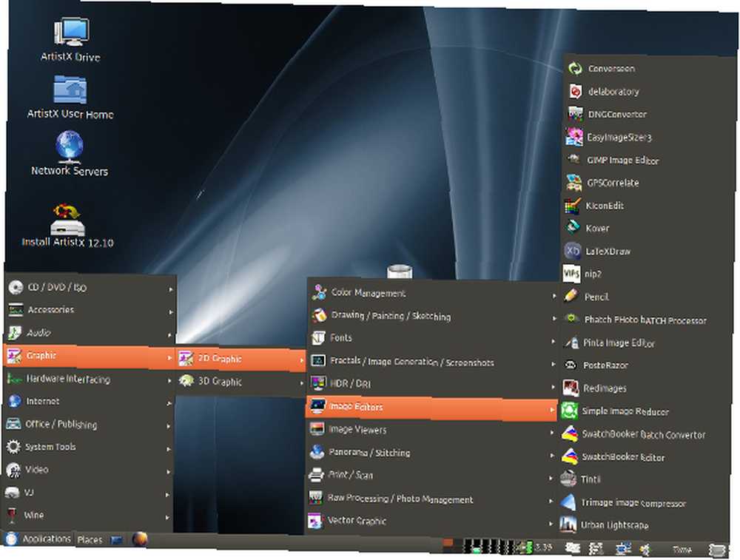The image size is (740, 560).
Task: Launch SwatchBooker Batch Convertor
Action: [644, 434]
